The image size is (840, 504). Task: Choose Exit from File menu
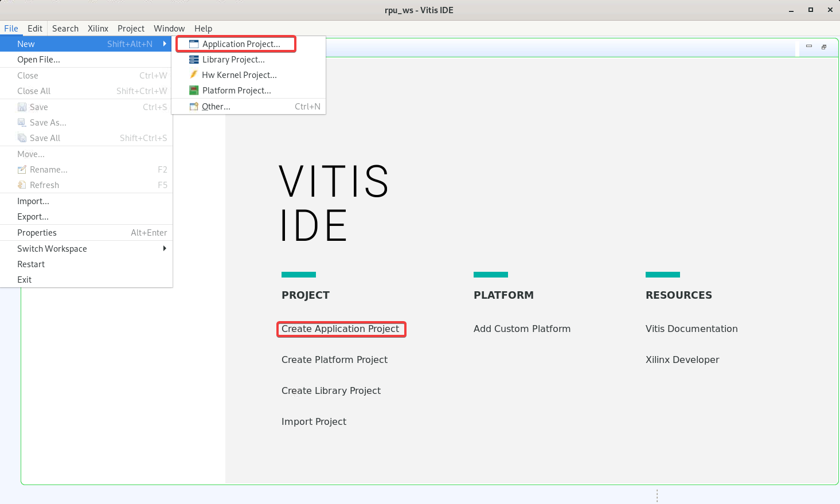click(86, 279)
